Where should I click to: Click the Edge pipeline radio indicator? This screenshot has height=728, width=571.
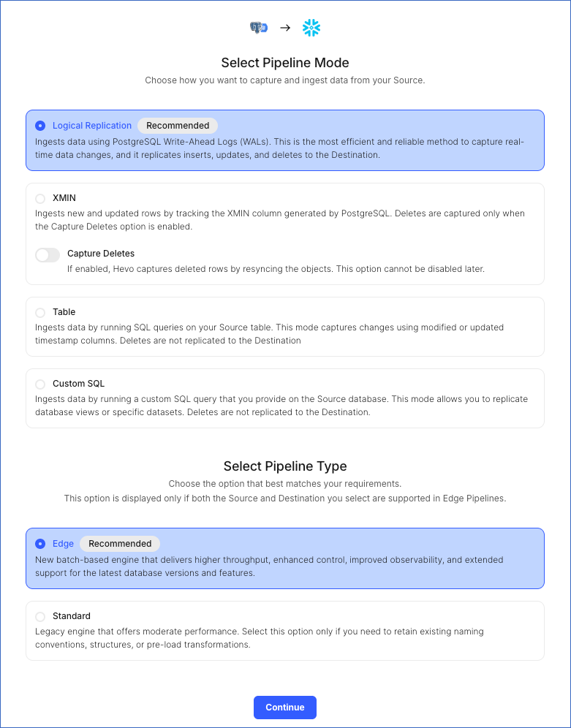click(40, 543)
